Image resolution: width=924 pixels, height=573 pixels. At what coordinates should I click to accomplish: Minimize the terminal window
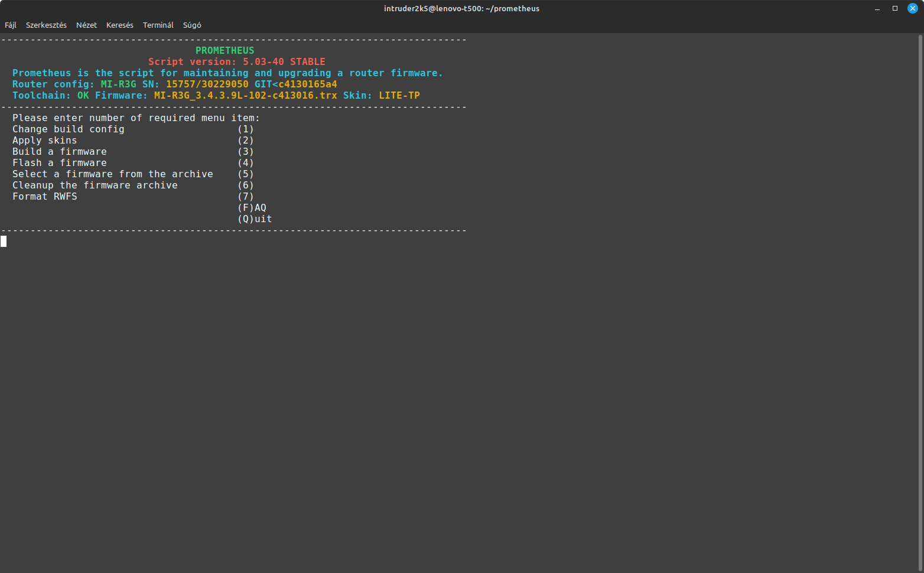coord(877,8)
